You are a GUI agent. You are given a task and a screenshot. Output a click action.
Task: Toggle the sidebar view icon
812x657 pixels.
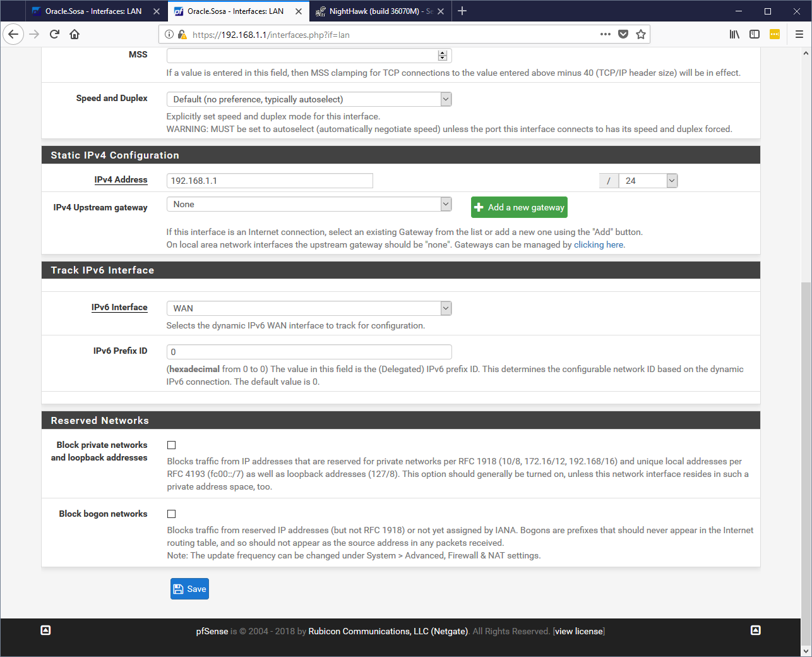tap(755, 34)
